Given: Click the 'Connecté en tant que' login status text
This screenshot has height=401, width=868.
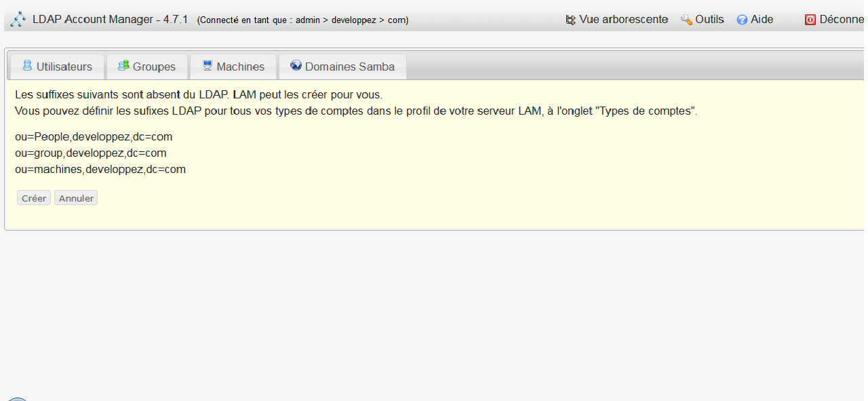Looking at the screenshot, I should pos(303,20).
